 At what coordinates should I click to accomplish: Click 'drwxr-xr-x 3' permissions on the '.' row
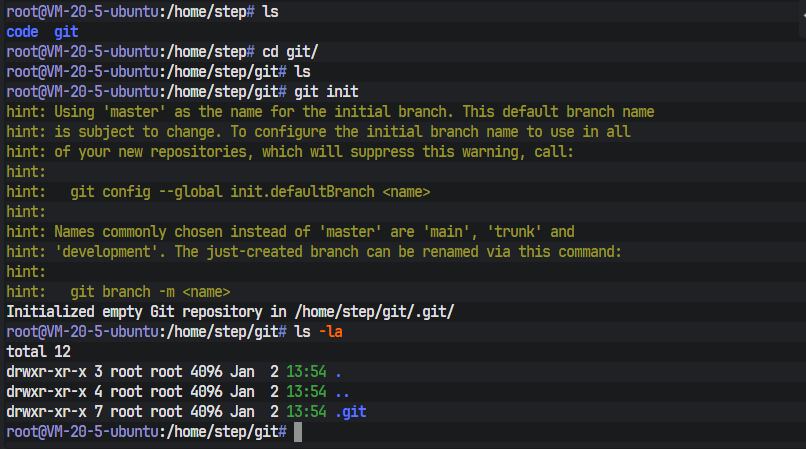click(54, 372)
